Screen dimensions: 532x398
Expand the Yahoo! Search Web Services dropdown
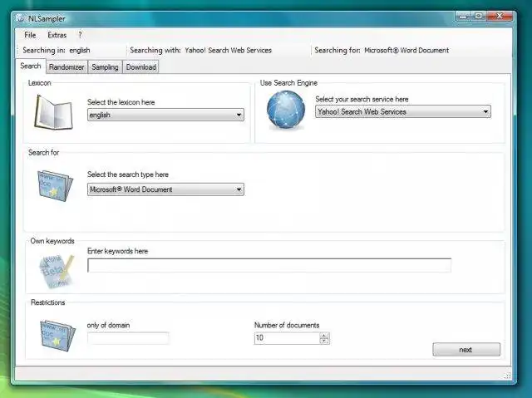[402, 111]
